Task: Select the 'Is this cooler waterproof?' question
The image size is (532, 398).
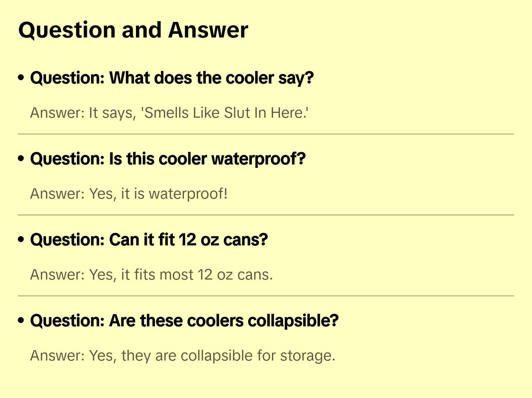Action: (x=168, y=159)
